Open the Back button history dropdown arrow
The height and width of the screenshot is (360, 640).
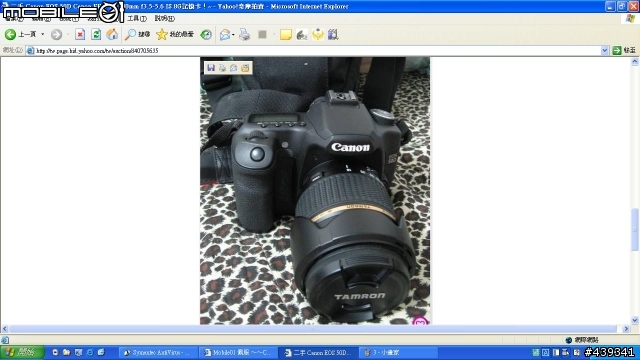click(43, 35)
